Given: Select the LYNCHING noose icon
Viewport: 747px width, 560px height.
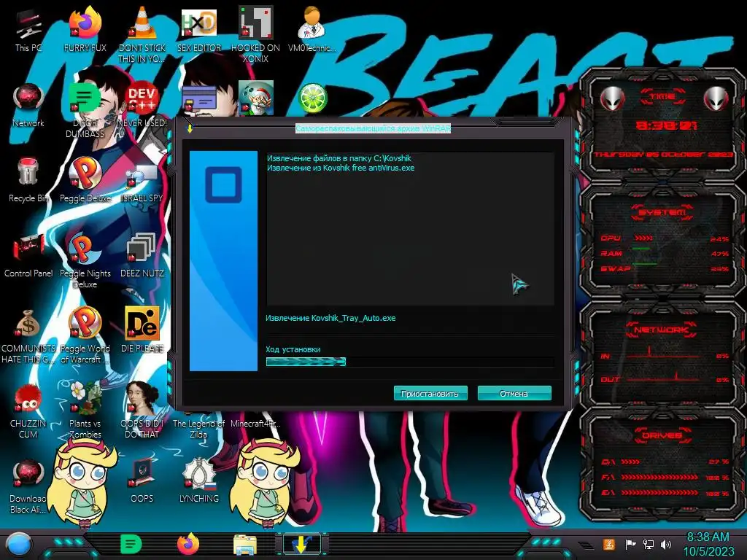Looking at the screenshot, I should 199,481.
